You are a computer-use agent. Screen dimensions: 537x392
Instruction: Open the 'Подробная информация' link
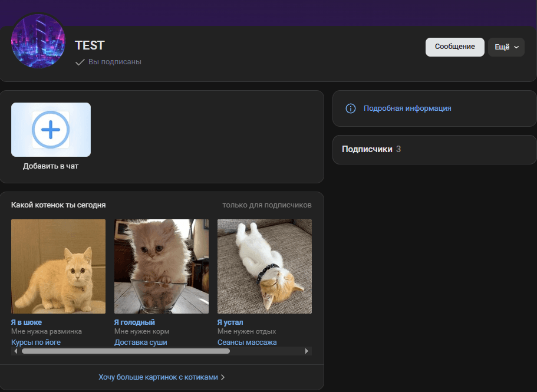tap(407, 108)
